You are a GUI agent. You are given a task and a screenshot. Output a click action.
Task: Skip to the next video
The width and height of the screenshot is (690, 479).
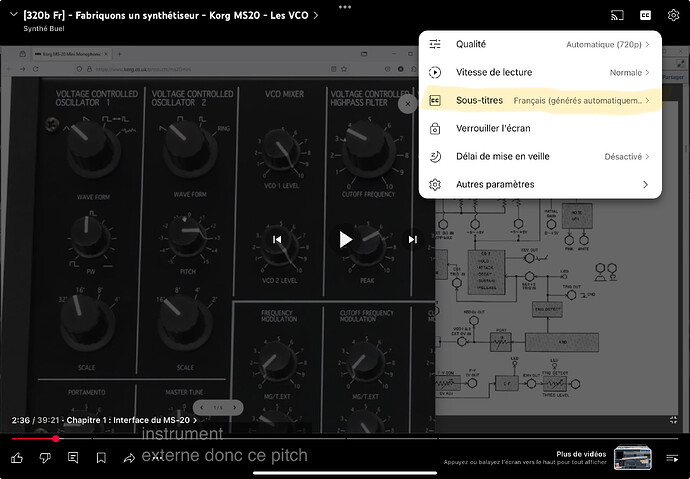point(412,239)
